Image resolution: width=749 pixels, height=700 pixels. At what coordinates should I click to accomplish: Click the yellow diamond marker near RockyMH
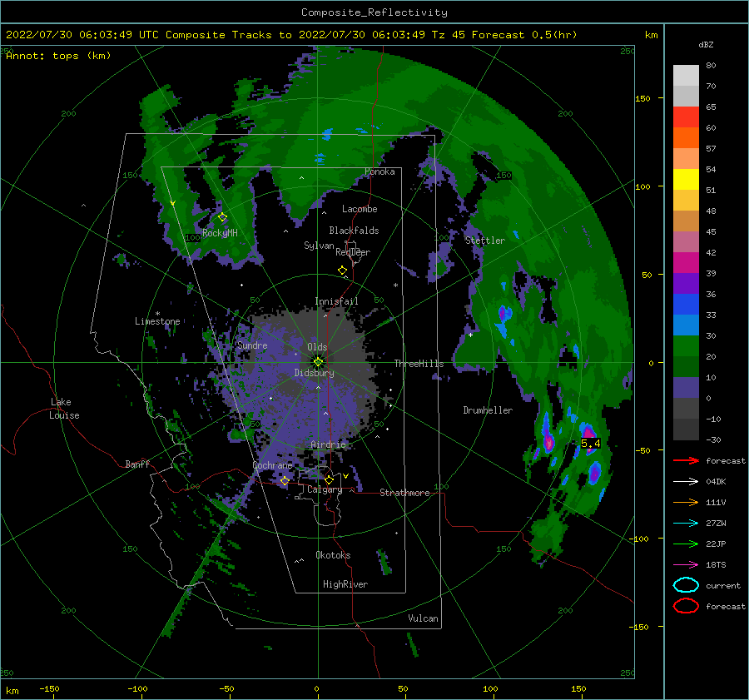[x=222, y=217]
